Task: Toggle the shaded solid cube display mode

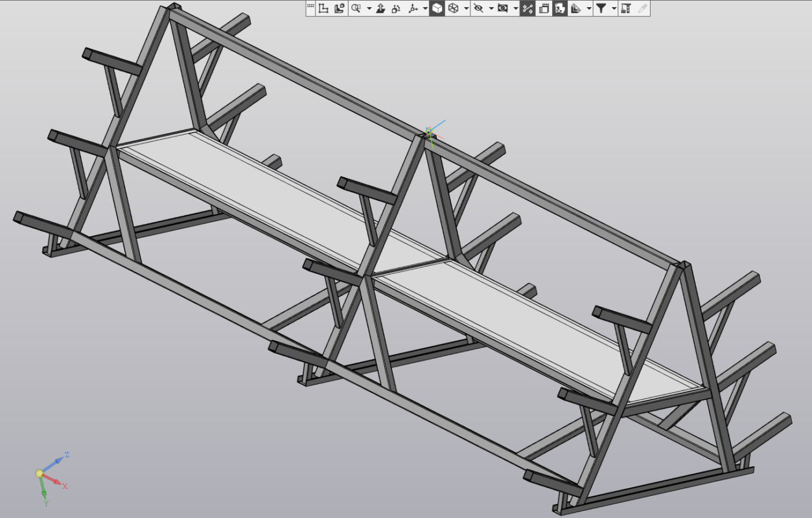Action: click(x=437, y=8)
